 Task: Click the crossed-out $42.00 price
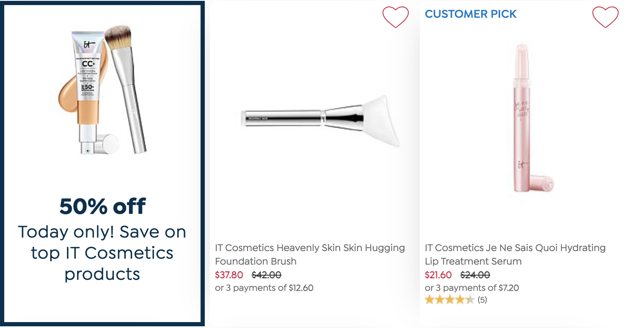[x=267, y=275]
